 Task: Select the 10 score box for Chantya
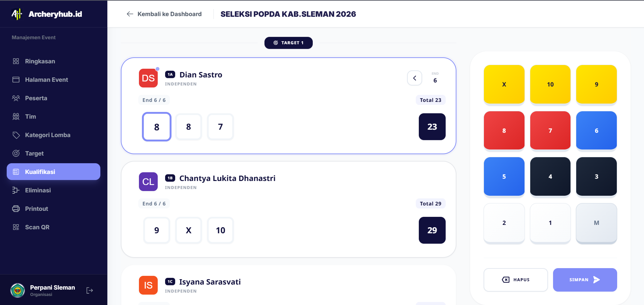pos(220,230)
